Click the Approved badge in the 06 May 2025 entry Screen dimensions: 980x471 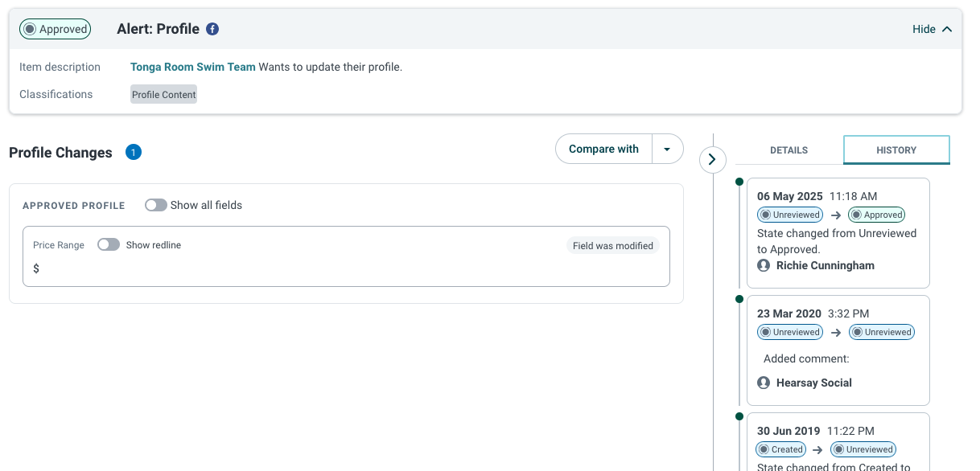pyautogui.click(x=877, y=215)
